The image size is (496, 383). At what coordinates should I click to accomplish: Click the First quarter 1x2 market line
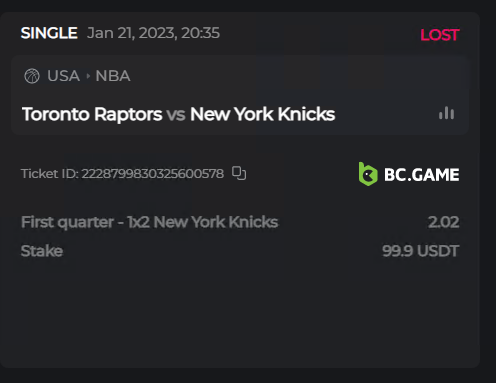(x=149, y=222)
